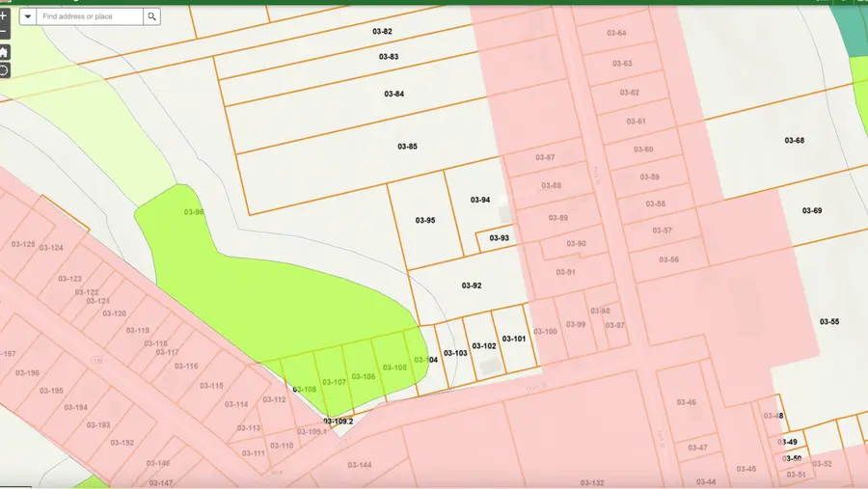Click the green parcel labeled 03-98
Image resolution: width=868 pixels, height=489 pixels.
pos(194,212)
